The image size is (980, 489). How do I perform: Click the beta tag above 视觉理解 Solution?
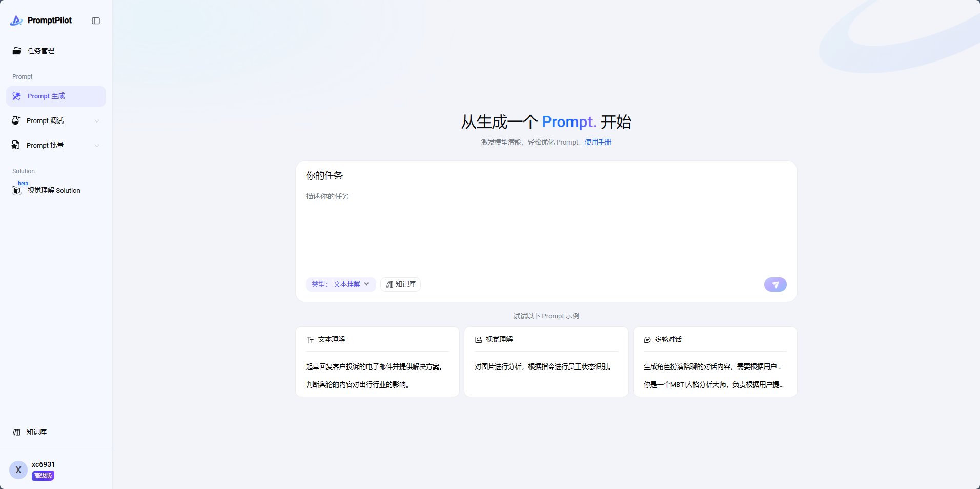(23, 183)
